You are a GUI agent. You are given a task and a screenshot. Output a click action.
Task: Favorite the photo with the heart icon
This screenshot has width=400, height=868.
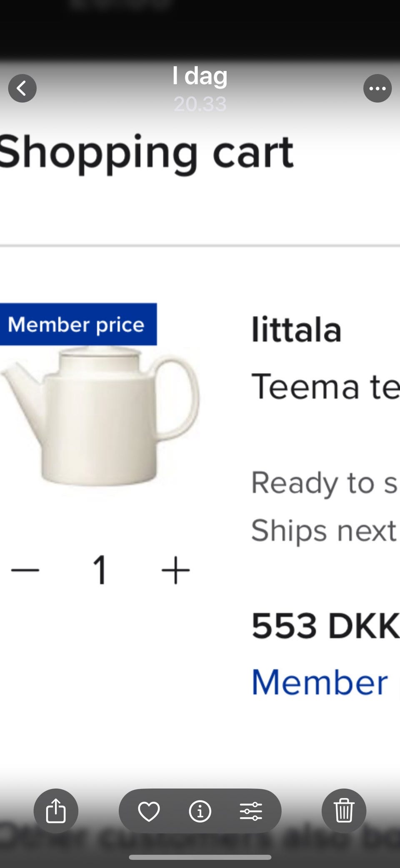[149, 811]
